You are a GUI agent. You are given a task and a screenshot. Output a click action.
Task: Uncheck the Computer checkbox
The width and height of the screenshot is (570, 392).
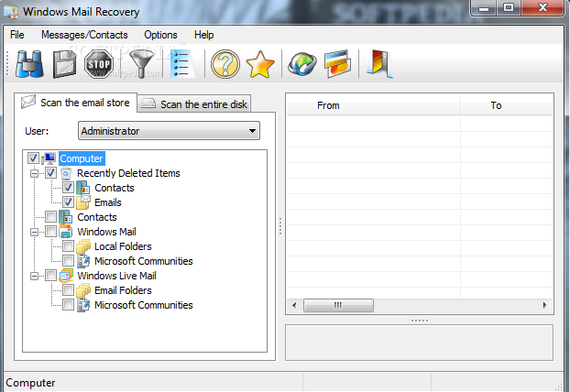click(x=33, y=158)
